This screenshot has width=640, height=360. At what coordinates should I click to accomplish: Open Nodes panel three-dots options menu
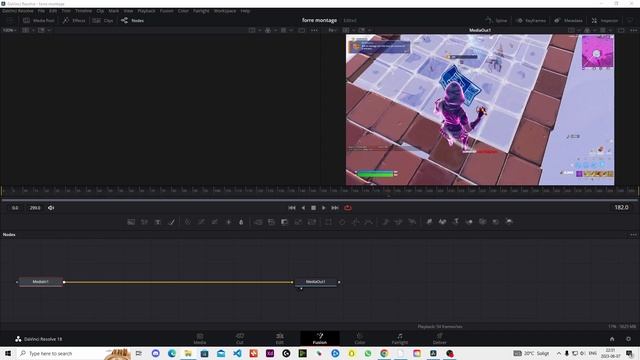633,235
